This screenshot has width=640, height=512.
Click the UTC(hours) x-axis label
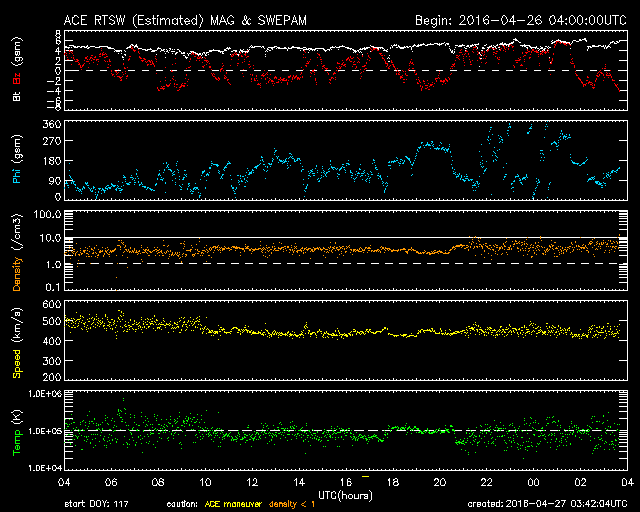[344, 495]
